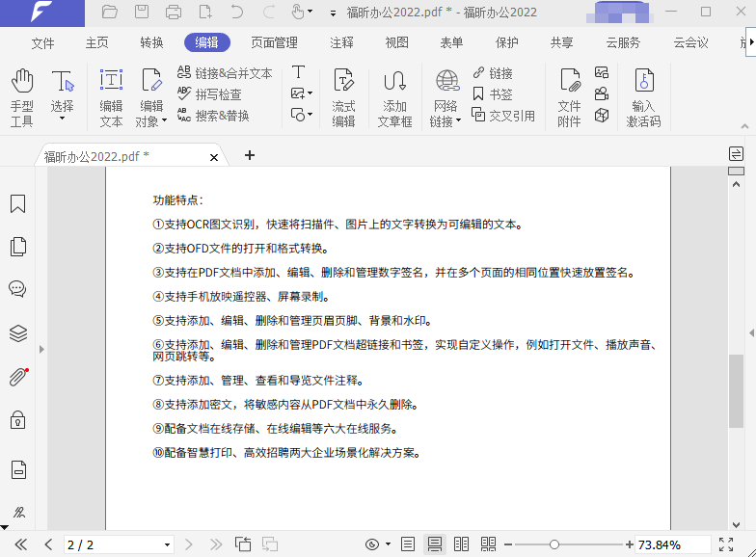This screenshot has width=756, height=557.
Task: Click the 搜索&替换 button
Action: coord(213,116)
